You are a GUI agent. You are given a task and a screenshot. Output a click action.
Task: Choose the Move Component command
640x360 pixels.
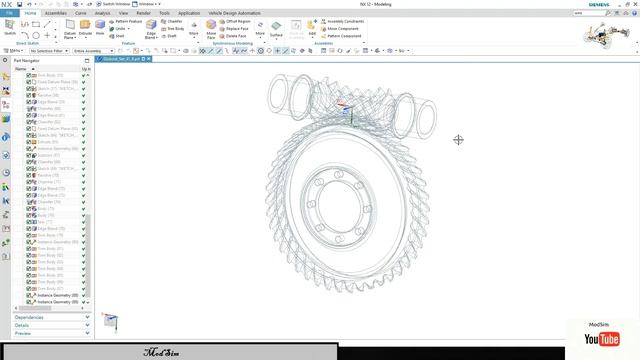click(x=340, y=29)
